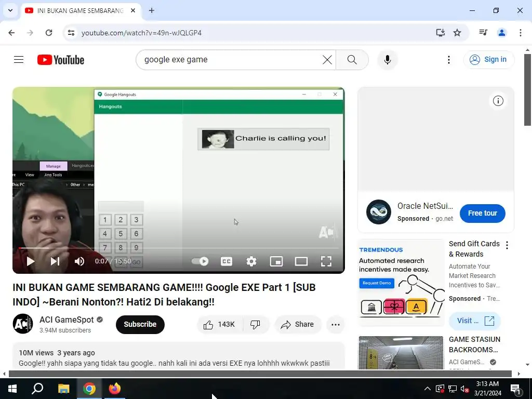Clear the search box with the X

tap(327, 60)
